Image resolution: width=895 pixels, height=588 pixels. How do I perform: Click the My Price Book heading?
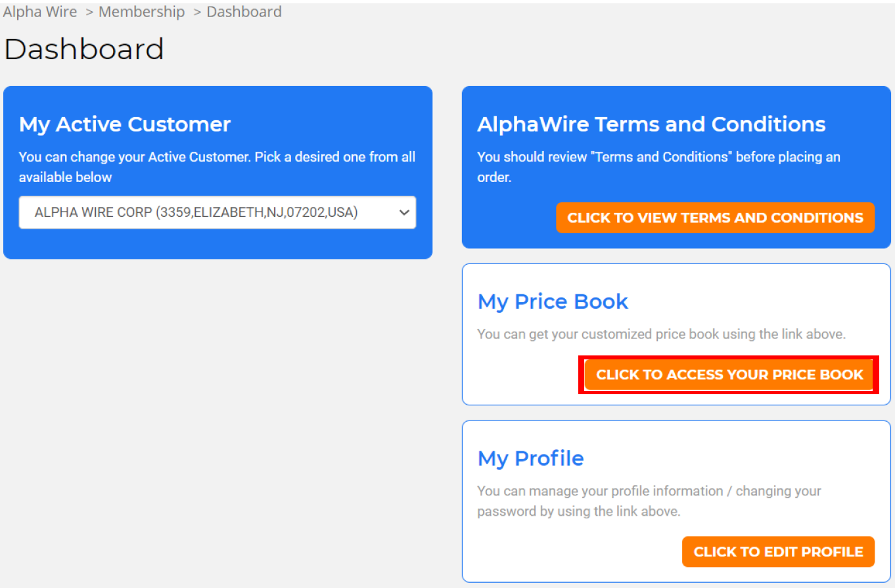click(x=553, y=302)
